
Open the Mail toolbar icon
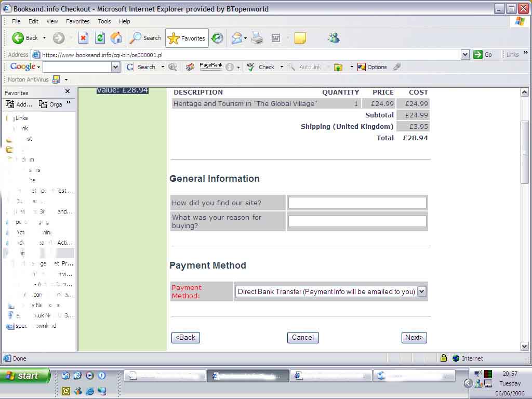237,38
